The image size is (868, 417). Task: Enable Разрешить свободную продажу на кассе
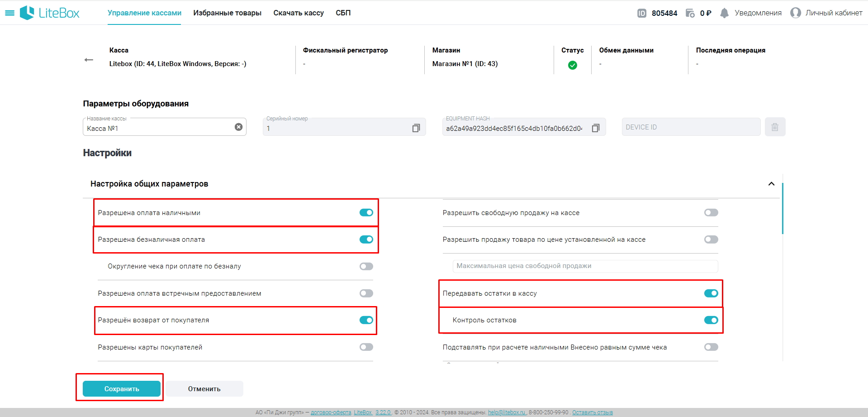click(x=711, y=212)
